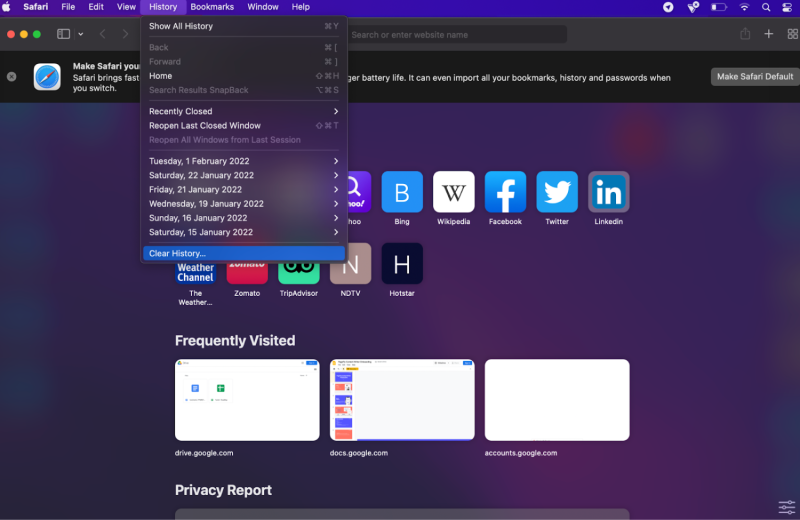Open the Help menu
The width and height of the screenshot is (800, 520).
(x=301, y=7)
